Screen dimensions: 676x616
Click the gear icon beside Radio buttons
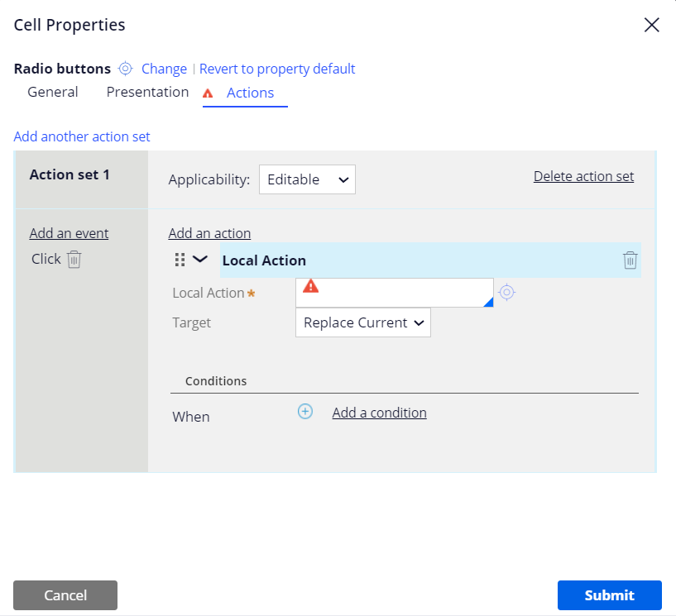(x=125, y=69)
